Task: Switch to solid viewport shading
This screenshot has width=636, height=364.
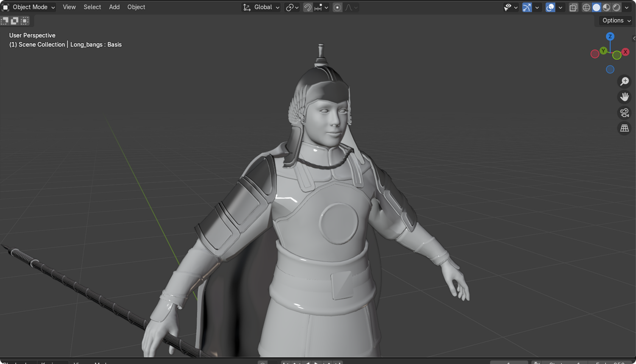Action: (597, 7)
